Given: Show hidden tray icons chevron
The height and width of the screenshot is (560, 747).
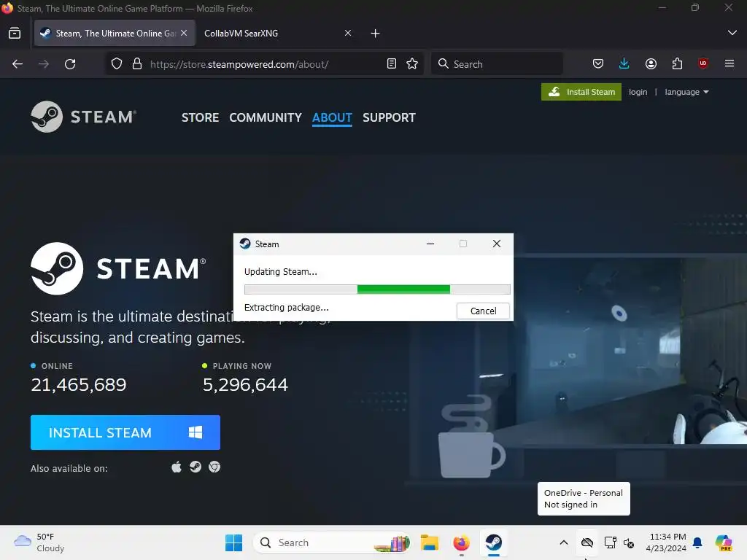Looking at the screenshot, I should click(564, 542).
